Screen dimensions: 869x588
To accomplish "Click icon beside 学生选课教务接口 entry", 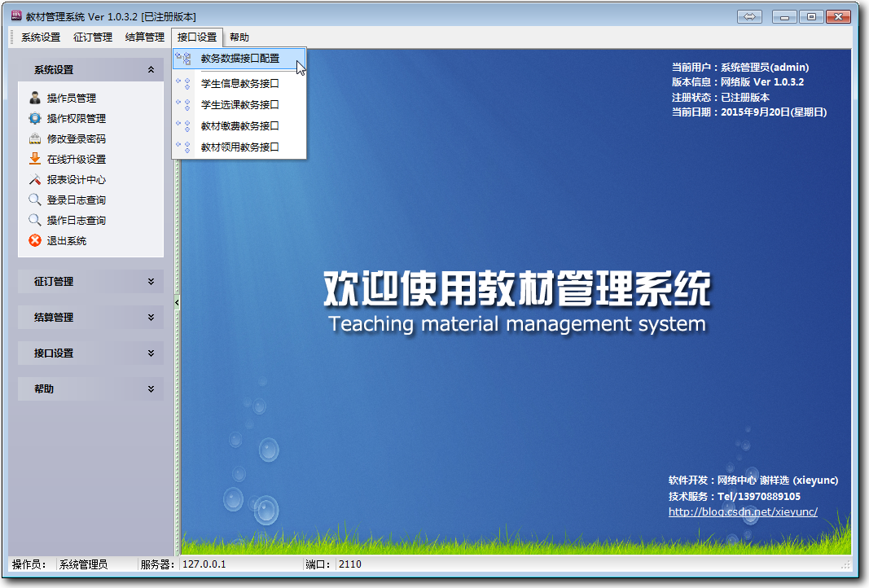I will click(x=183, y=105).
